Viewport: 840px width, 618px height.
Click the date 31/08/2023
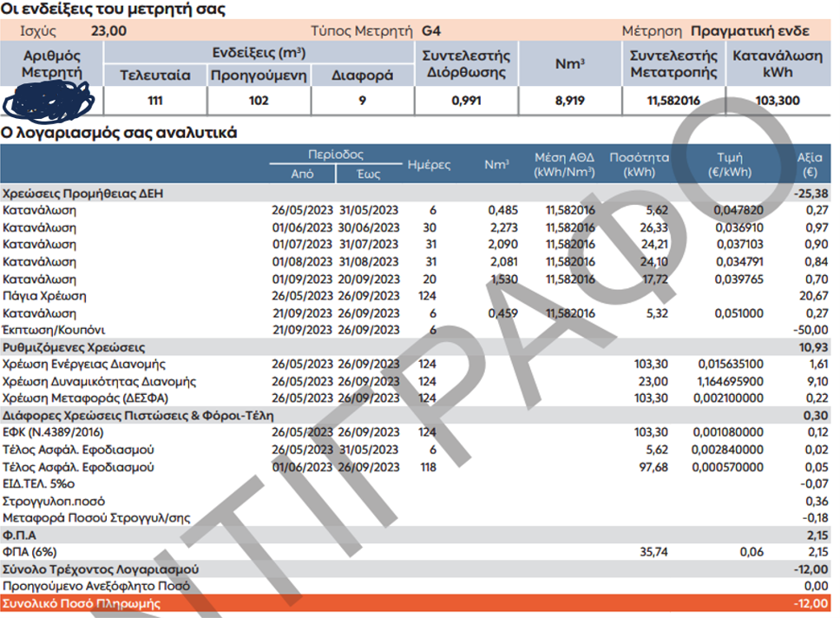(x=369, y=261)
